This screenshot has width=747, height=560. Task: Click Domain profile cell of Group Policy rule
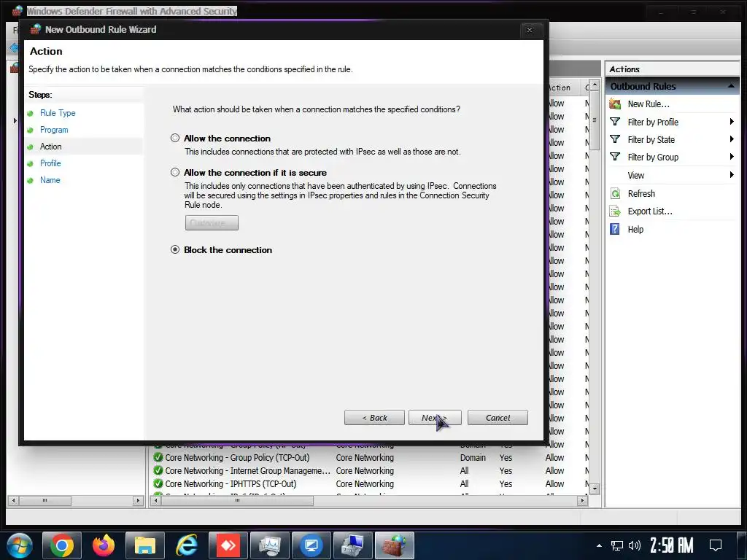tap(473, 458)
